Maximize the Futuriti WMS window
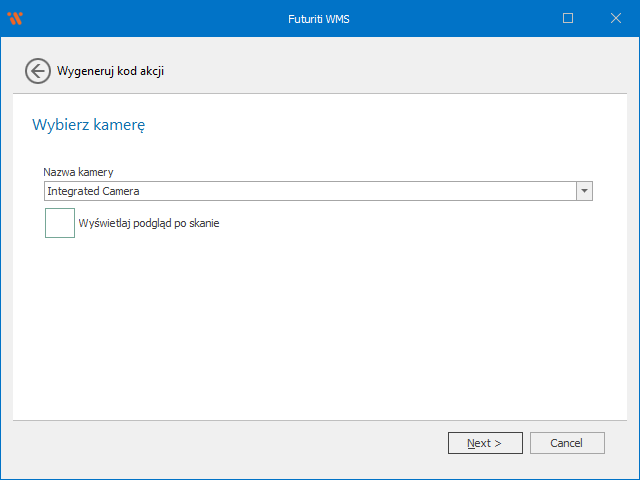This screenshot has width=640, height=480. click(568, 18)
